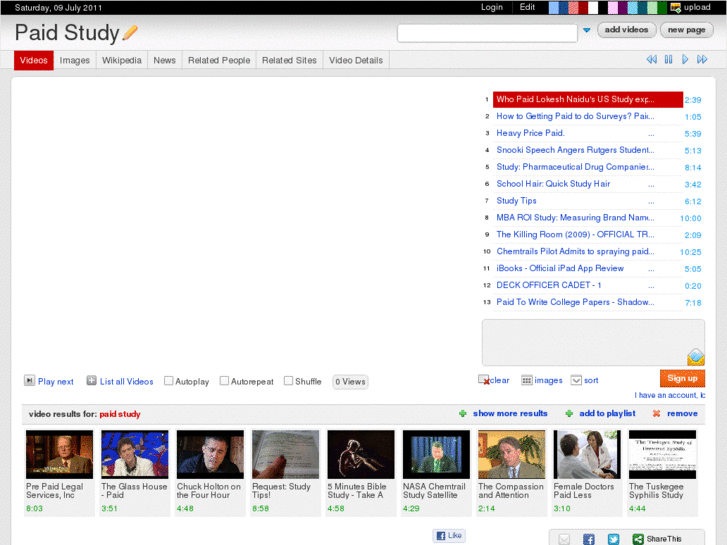Enable the Autorepeat checkbox
This screenshot has height=545, width=727.
(x=224, y=381)
